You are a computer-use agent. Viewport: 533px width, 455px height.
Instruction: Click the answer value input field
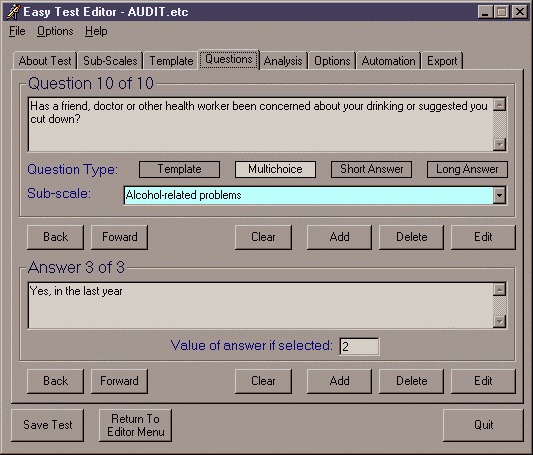click(x=359, y=347)
